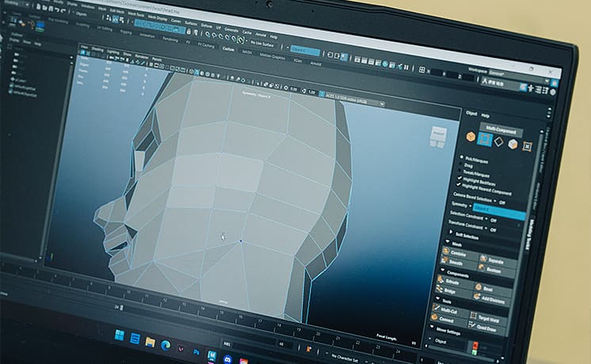
Task: Click the view cube in viewport
Action: pyautogui.click(x=438, y=137)
